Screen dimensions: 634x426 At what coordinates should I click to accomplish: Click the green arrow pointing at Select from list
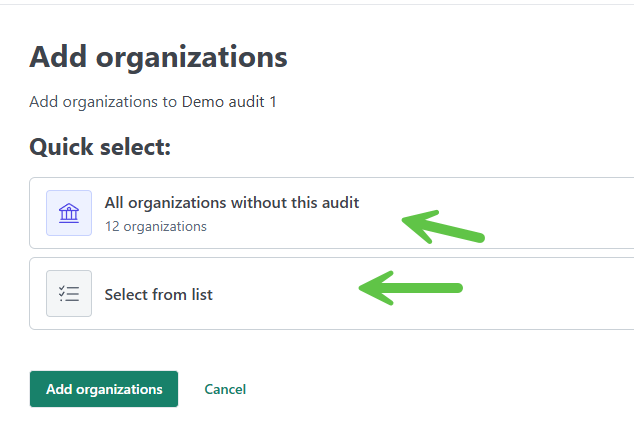412,289
